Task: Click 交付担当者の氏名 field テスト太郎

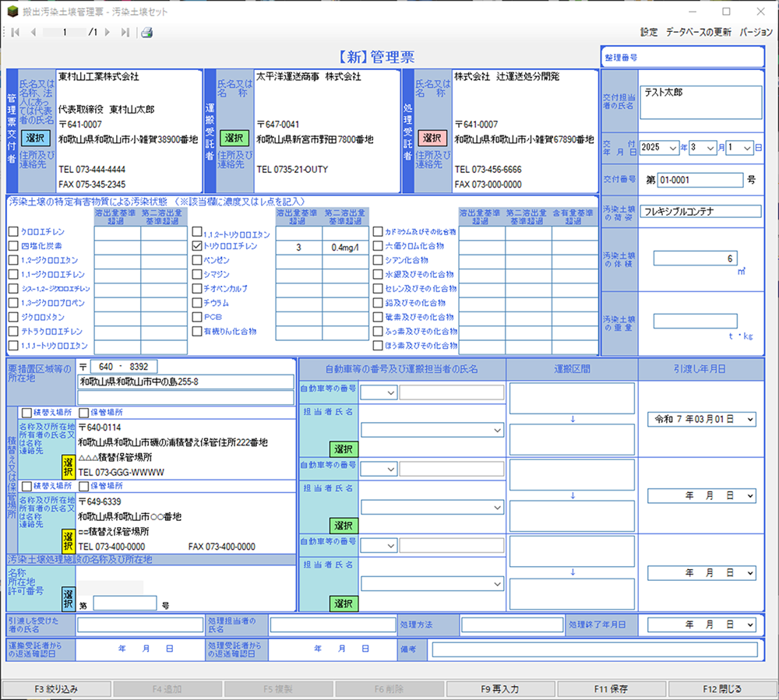Action: tap(700, 102)
